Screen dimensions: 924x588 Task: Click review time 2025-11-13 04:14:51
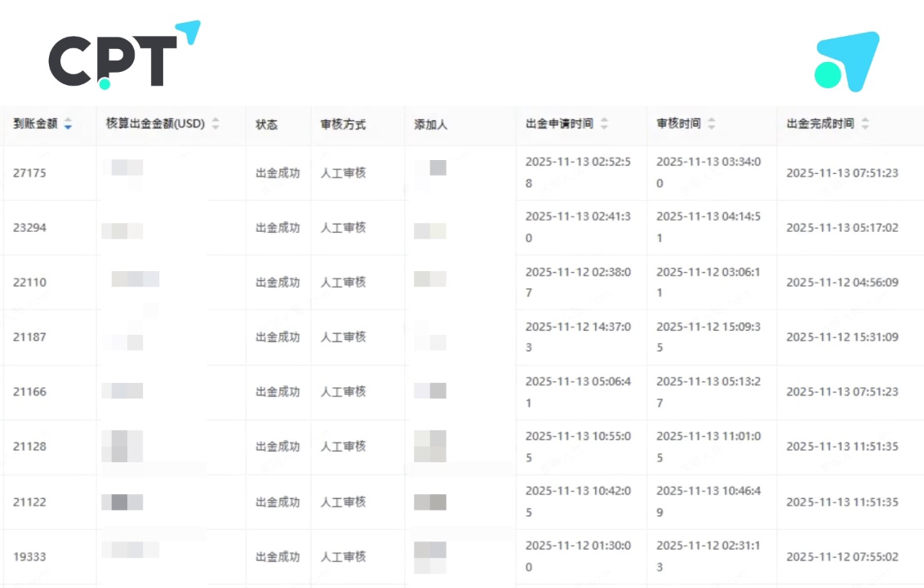point(709,227)
